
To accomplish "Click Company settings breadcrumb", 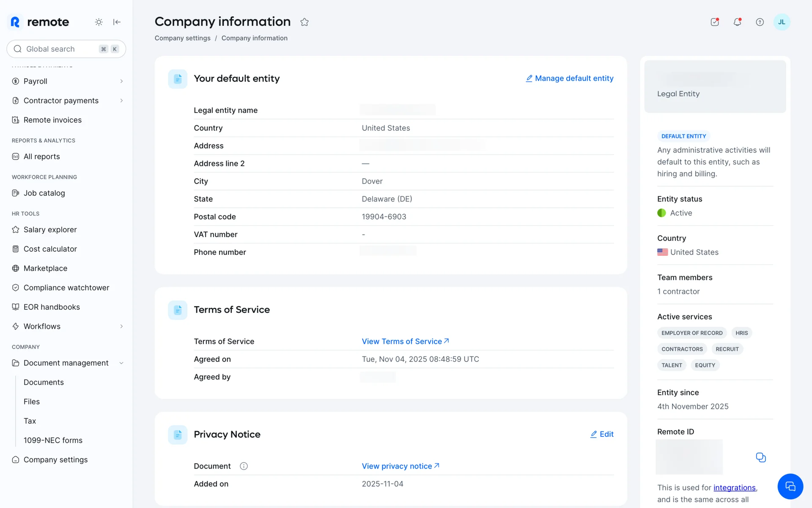I will coord(182,38).
